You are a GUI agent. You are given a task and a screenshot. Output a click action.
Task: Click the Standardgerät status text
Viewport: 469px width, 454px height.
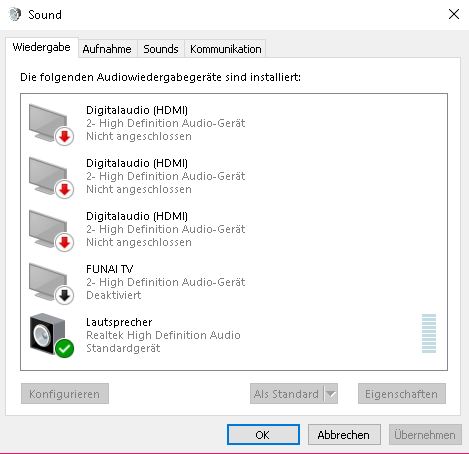123,348
